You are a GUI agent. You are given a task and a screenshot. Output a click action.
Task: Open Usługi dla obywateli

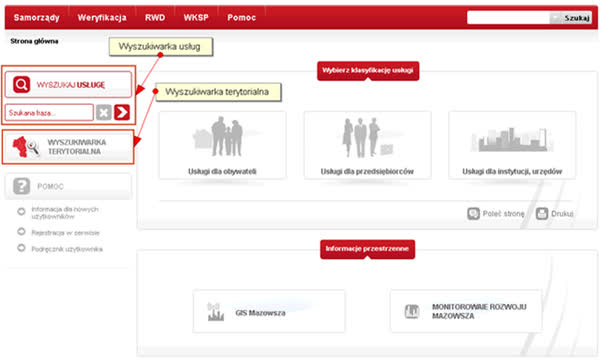222,171
